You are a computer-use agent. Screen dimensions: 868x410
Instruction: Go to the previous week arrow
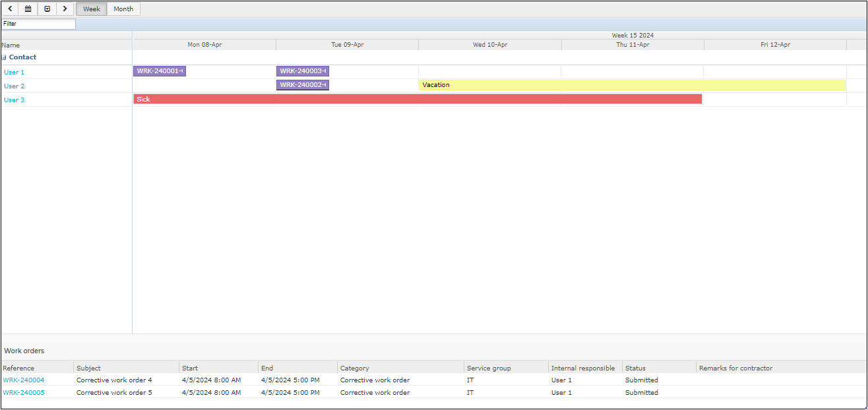(10, 9)
